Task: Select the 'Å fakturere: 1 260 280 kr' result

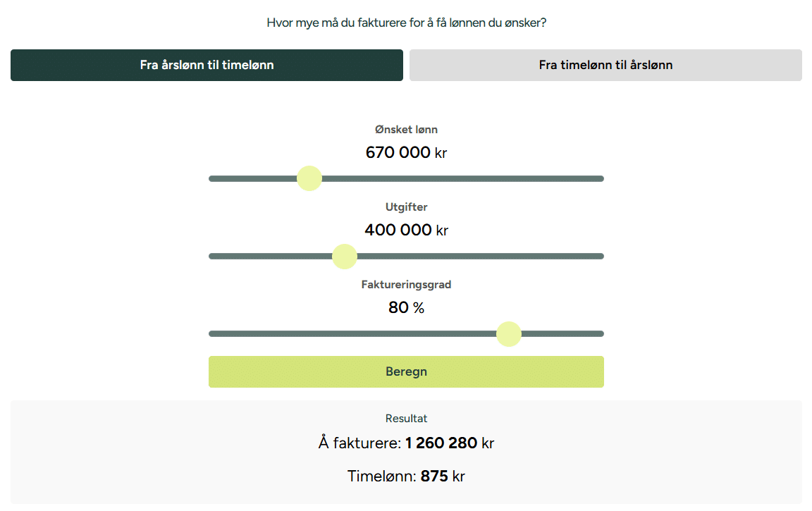Action: (406, 443)
